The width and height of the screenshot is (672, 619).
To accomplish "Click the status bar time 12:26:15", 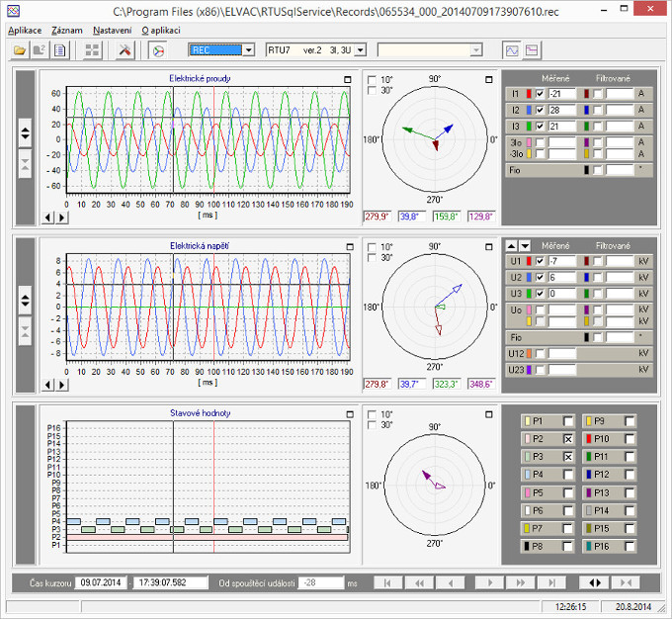I will (570, 606).
